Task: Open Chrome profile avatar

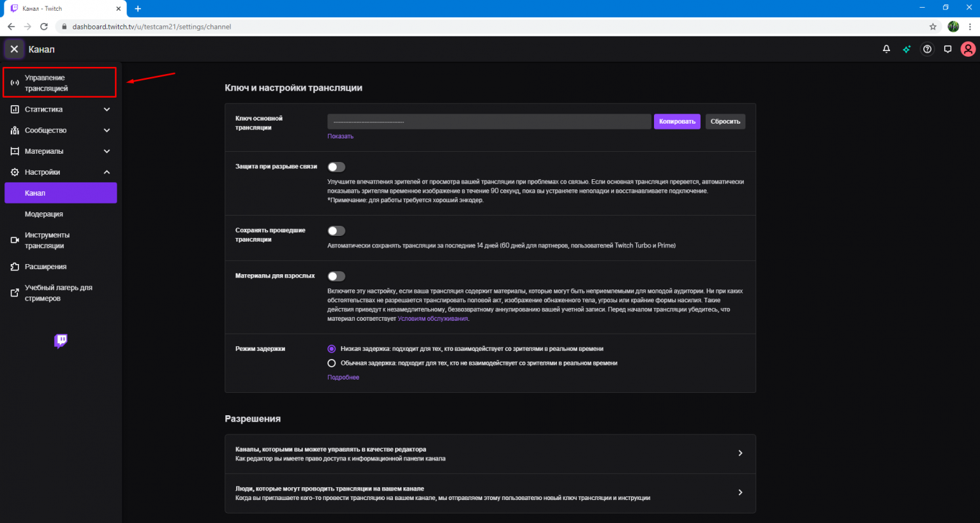Action: pos(953,27)
